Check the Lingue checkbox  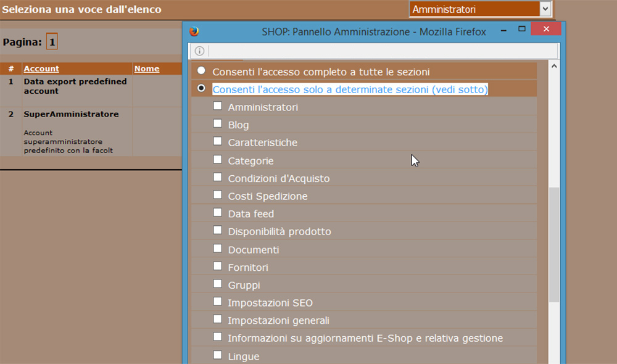point(218,355)
